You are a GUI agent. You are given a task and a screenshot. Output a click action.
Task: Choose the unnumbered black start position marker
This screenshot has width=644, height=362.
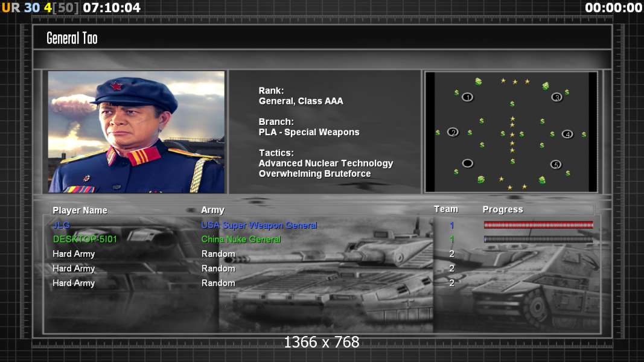(467, 164)
